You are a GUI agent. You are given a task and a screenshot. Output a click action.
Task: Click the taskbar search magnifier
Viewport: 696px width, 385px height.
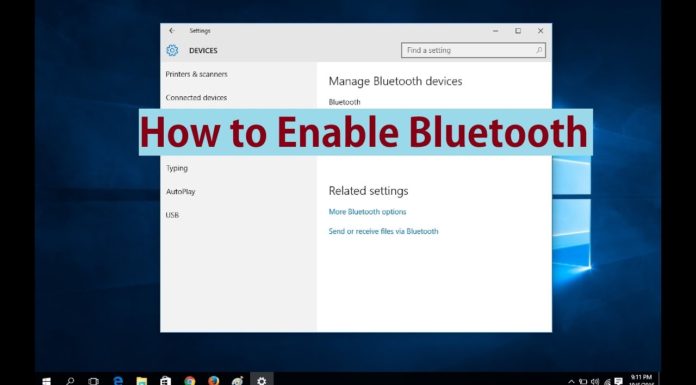[x=70, y=381]
